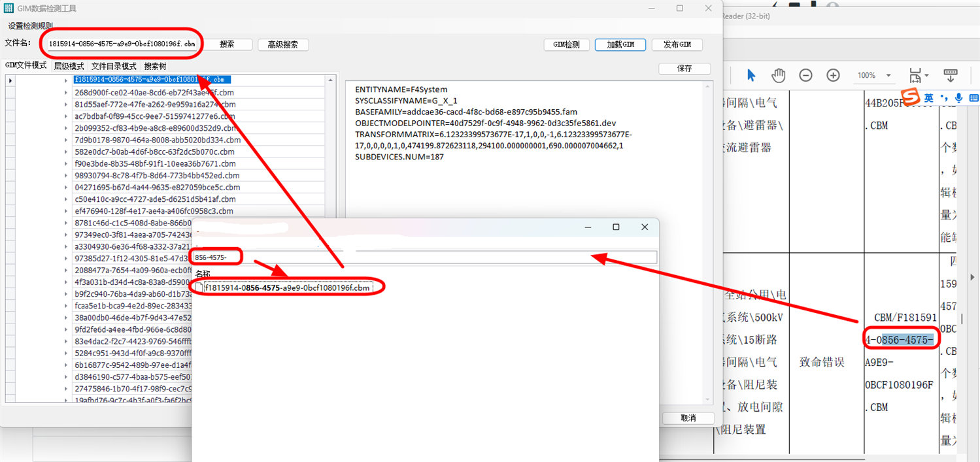Click the 致命错误 cell in PDF table

point(821,362)
